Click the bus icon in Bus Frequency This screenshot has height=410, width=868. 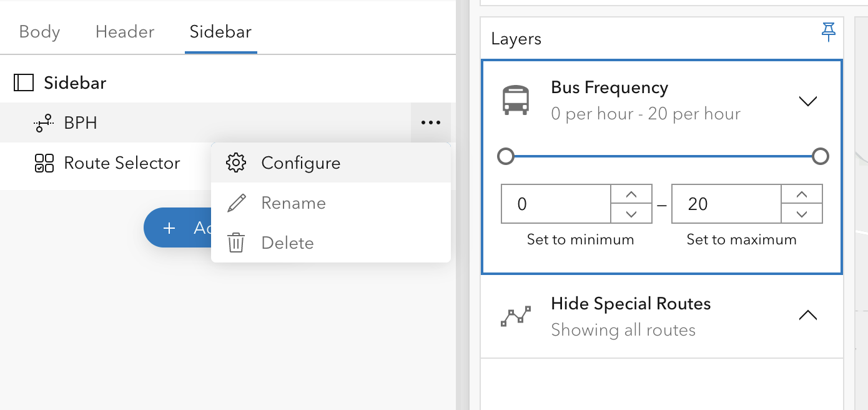coord(516,101)
